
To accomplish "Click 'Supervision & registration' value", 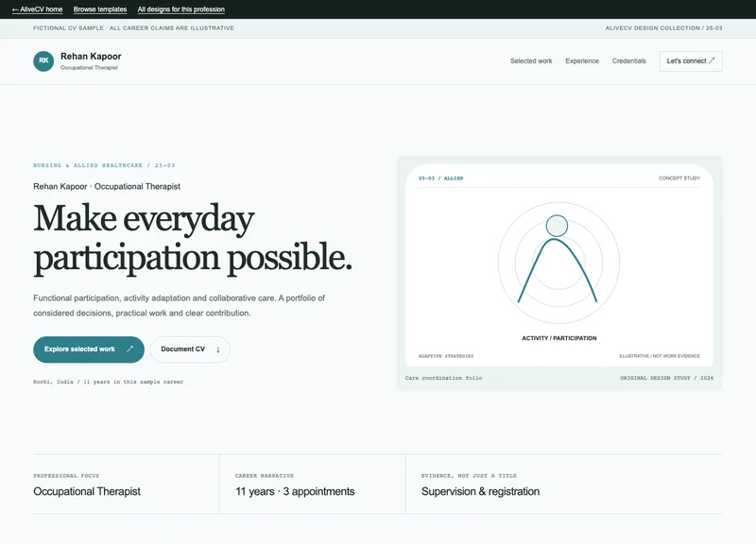I will (480, 491).
